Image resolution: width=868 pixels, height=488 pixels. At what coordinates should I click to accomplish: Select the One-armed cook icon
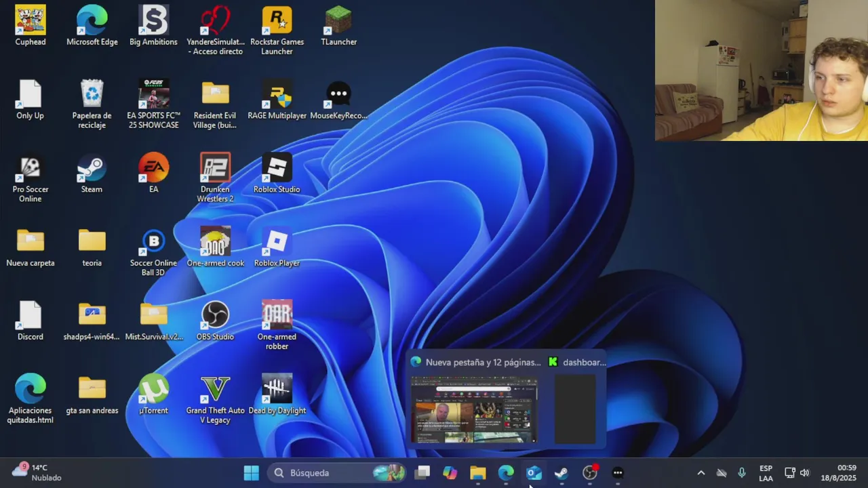(216, 247)
